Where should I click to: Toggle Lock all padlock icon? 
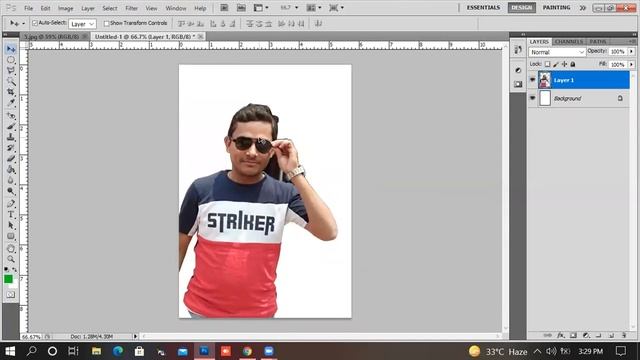pos(573,64)
